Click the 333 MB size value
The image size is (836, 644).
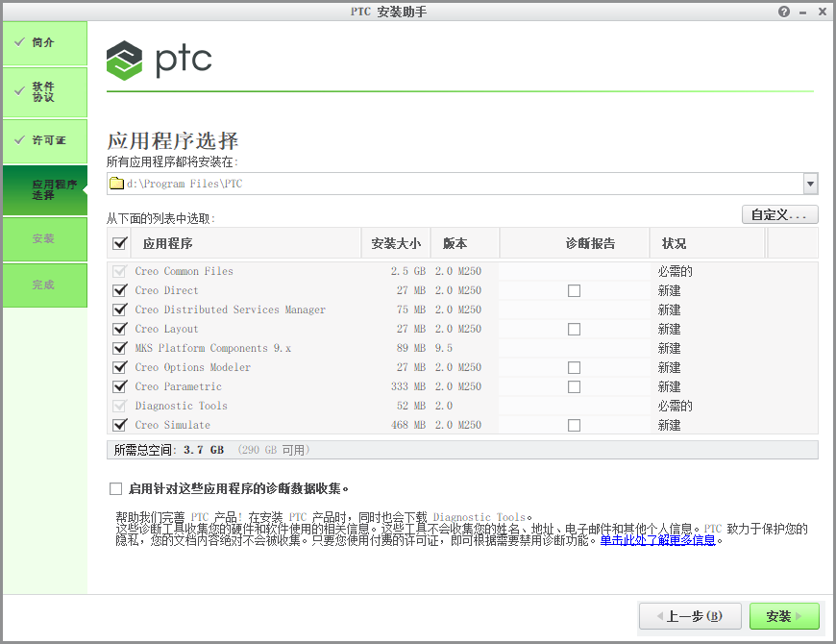click(x=408, y=386)
